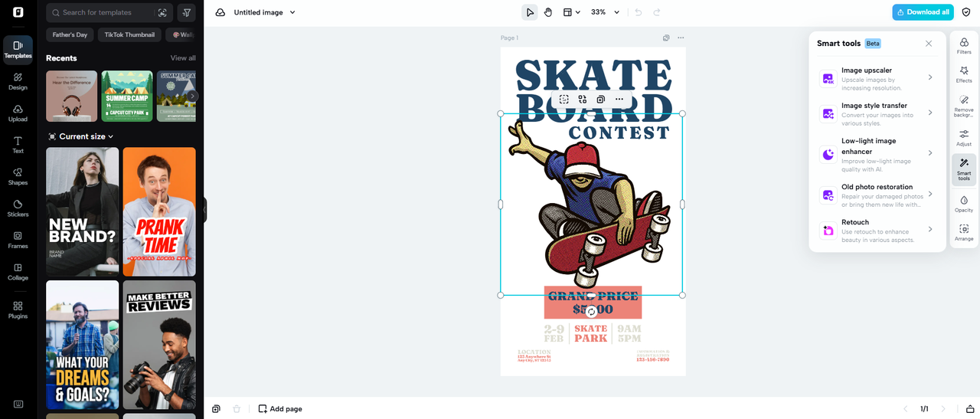This screenshot has height=419, width=980.
Task: Open the Upload panel
Action: point(18,113)
